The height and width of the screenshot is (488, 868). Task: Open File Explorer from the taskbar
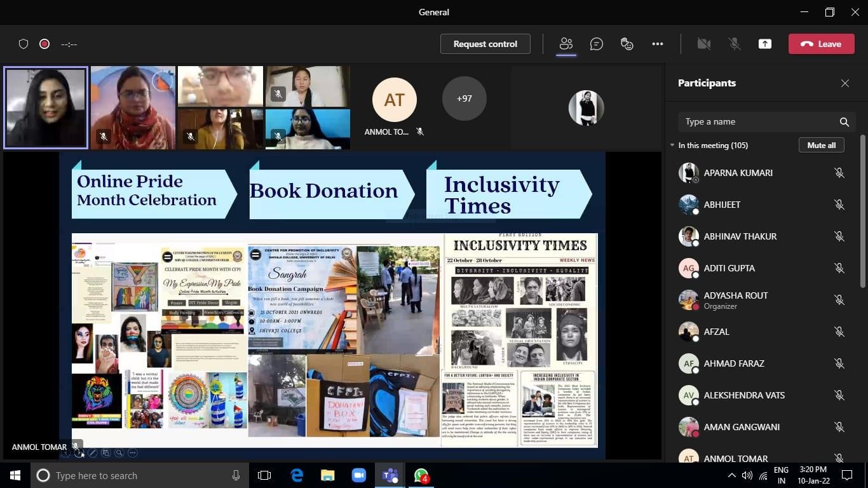(x=328, y=475)
